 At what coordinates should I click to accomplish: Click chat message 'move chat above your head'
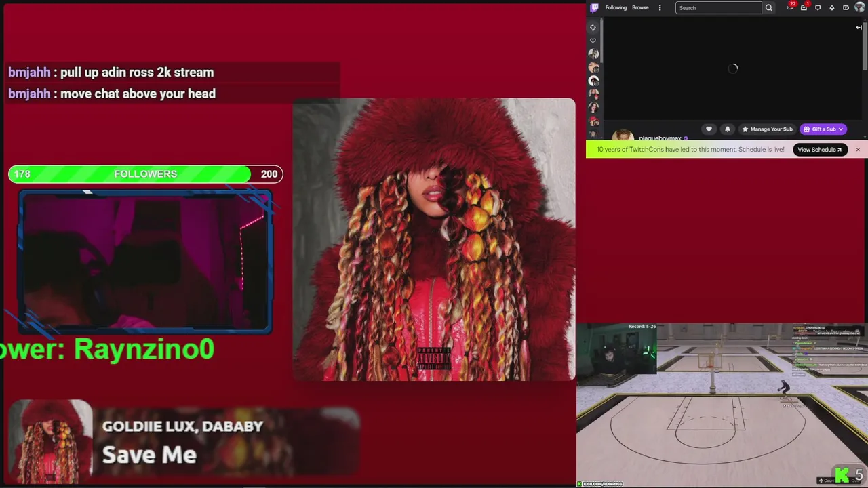click(112, 94)
